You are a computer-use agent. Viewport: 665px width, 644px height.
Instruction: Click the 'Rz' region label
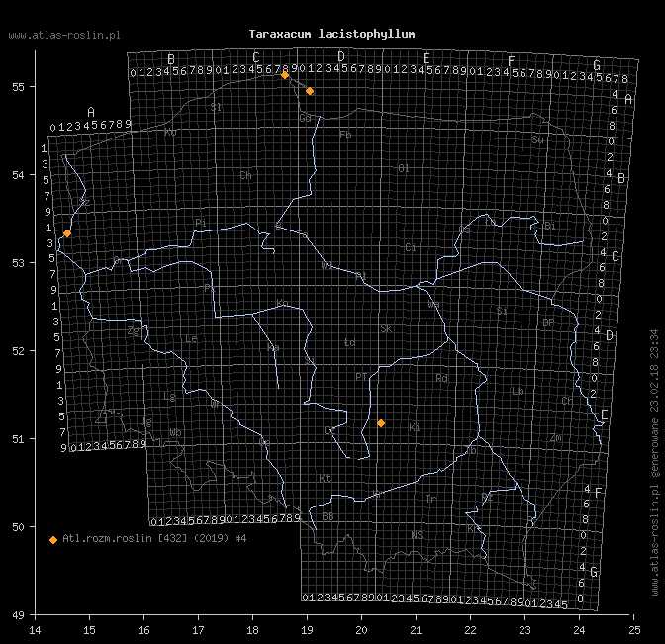click(x=487, y=497)
